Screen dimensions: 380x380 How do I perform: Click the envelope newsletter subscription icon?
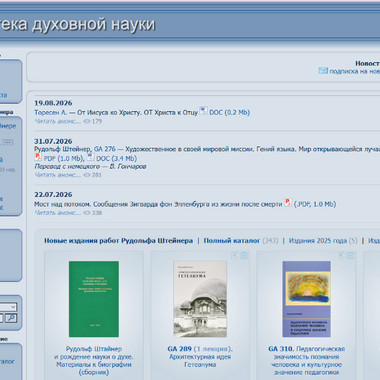[323, 71]
